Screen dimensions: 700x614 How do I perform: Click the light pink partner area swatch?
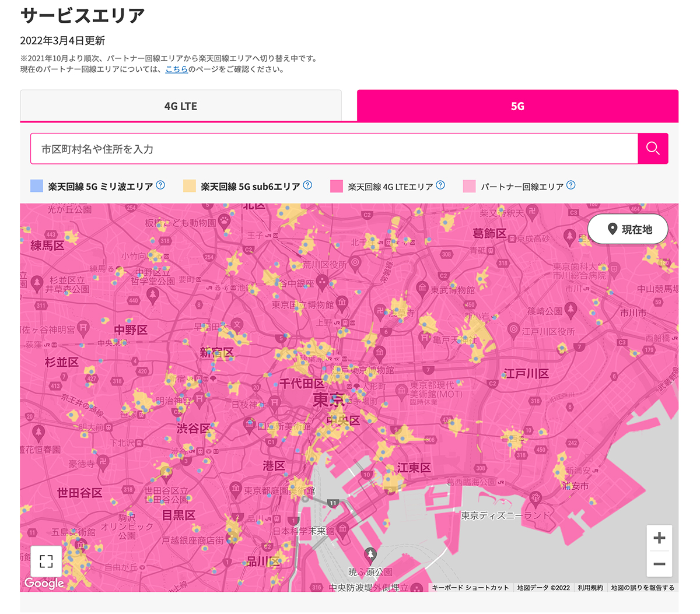pyautogui.click(x=469, y=186)
